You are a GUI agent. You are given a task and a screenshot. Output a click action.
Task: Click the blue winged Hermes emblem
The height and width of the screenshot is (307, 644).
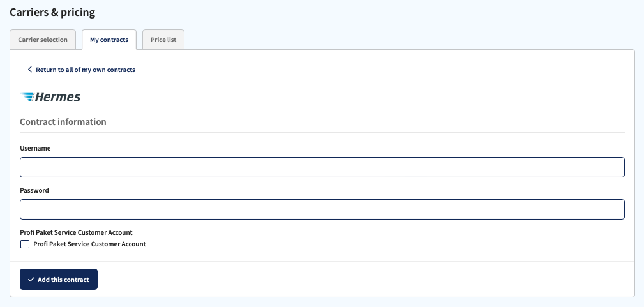27,97
